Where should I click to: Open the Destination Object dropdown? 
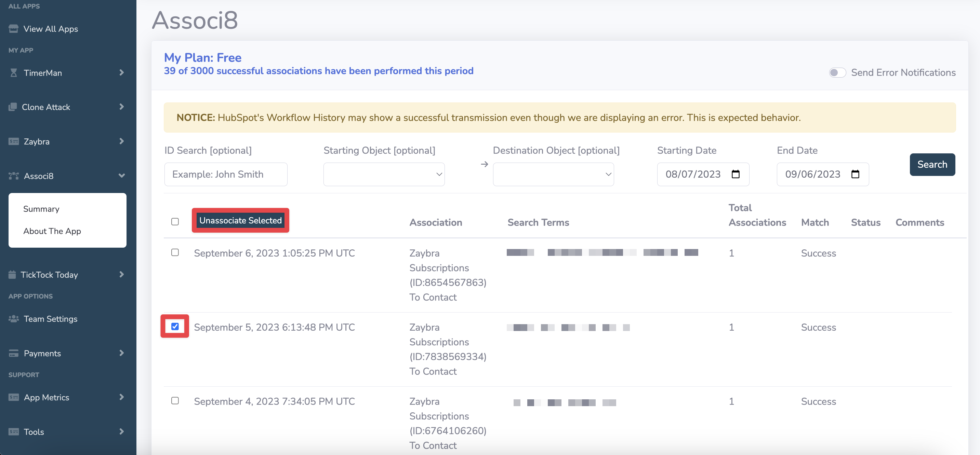pos(553,174)
